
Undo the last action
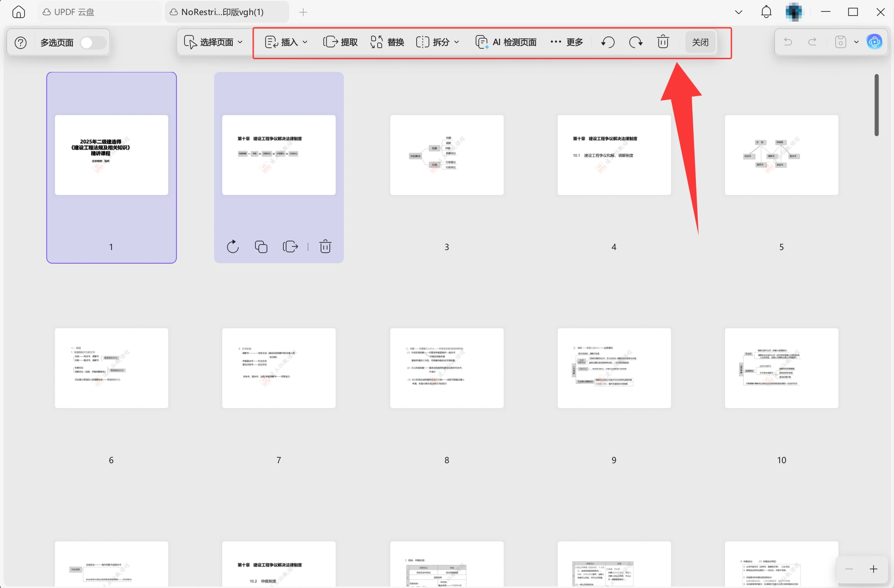pyautogui.click(x=788, y=42)
